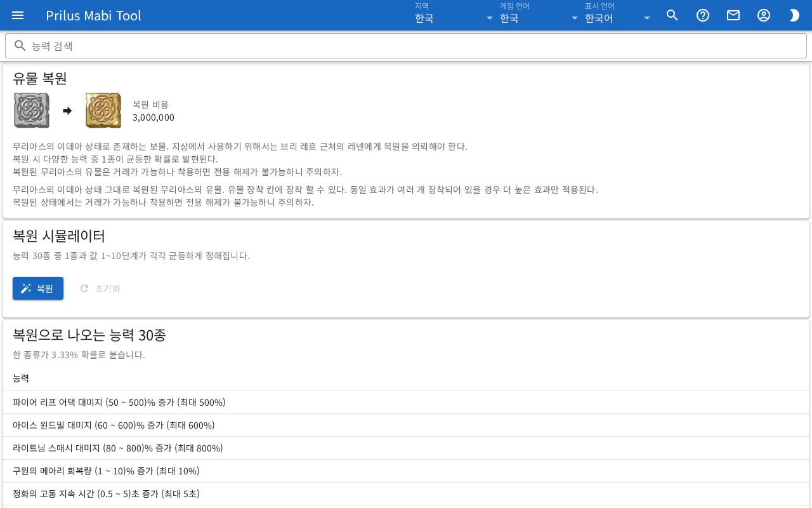Image resolution: width=812 pixels, height=508 pixels.
Task: Open the user account icon
Action: 764,15
